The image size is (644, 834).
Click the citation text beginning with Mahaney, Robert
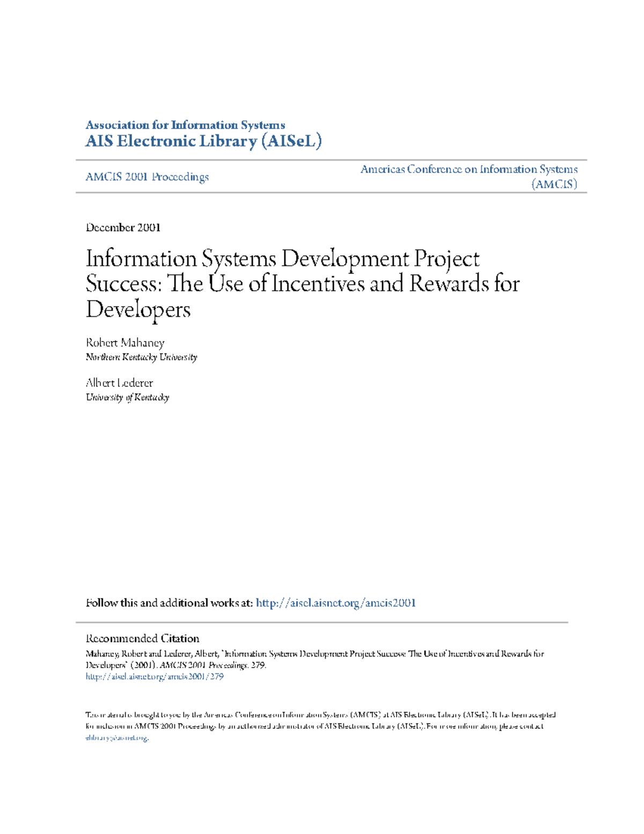tap(314, 654)
